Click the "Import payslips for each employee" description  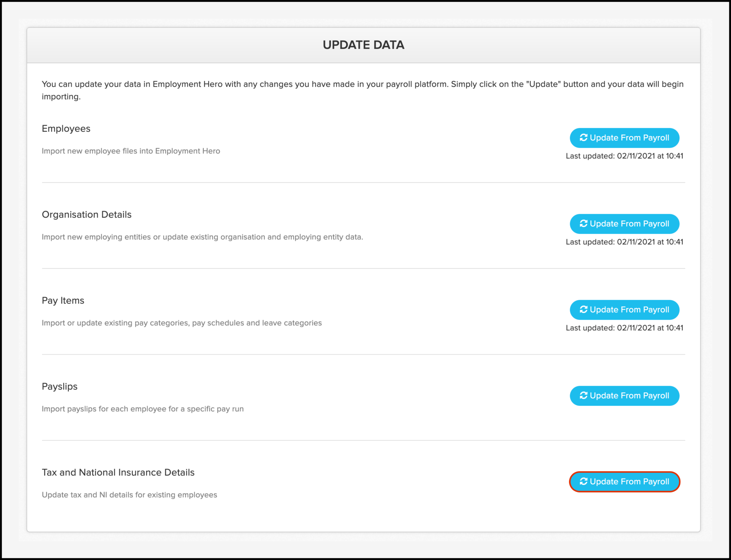click(143, 409)
